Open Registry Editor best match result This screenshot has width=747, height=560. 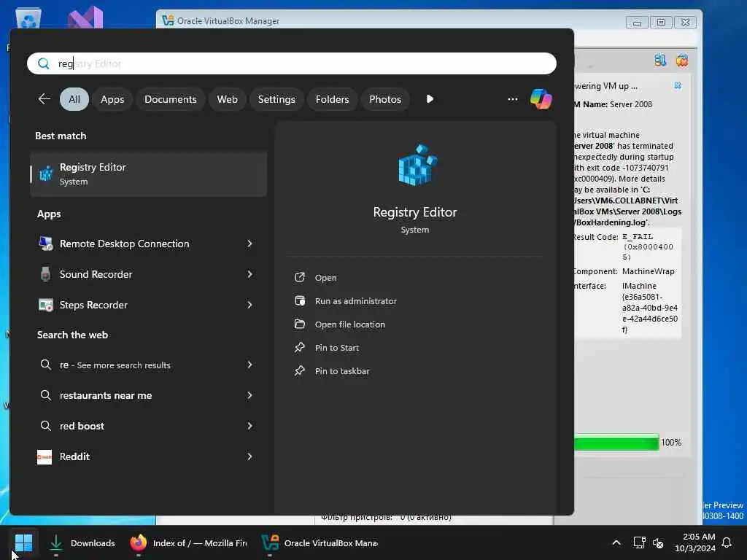pyautogui.click(x=148, y=174)
